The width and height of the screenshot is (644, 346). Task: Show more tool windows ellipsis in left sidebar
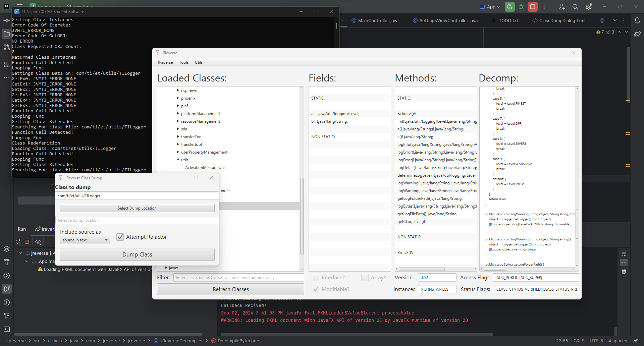click(7, 78)
